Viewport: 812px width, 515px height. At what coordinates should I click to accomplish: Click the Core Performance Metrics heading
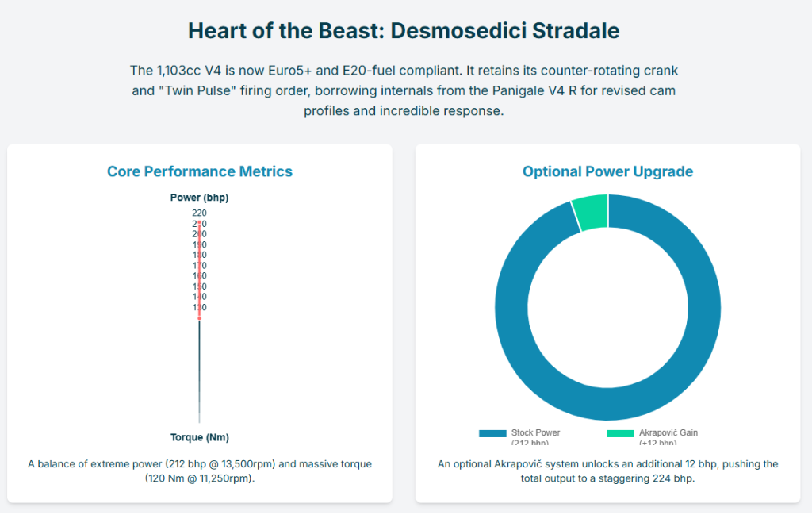(199, 171)
